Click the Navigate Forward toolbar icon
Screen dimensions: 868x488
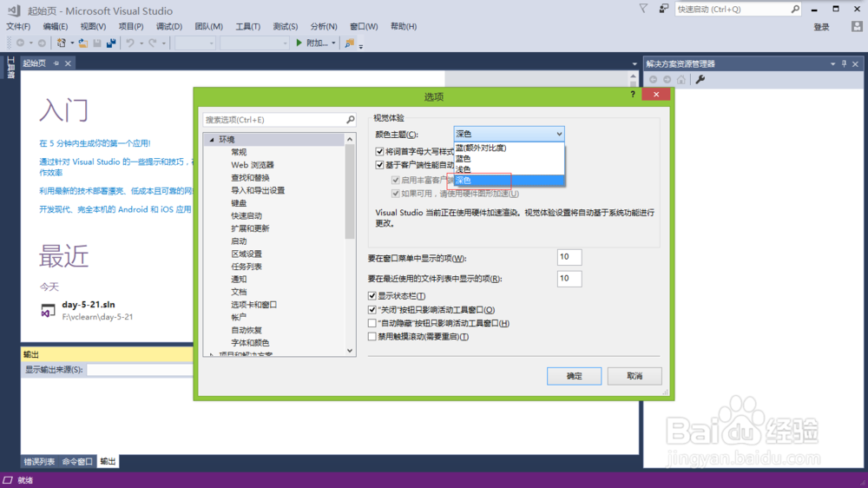click(x=42, y=43)
